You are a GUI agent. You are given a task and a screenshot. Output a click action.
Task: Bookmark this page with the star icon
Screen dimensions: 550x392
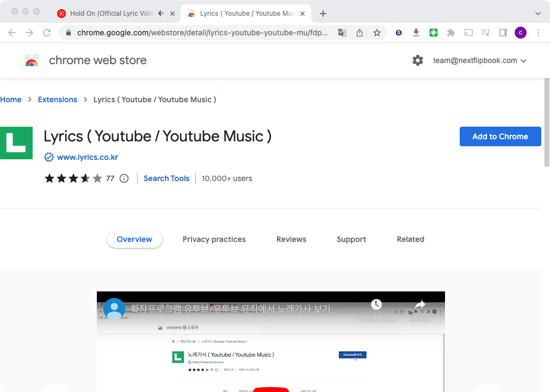pyautogui.click(x=377, y=33)
